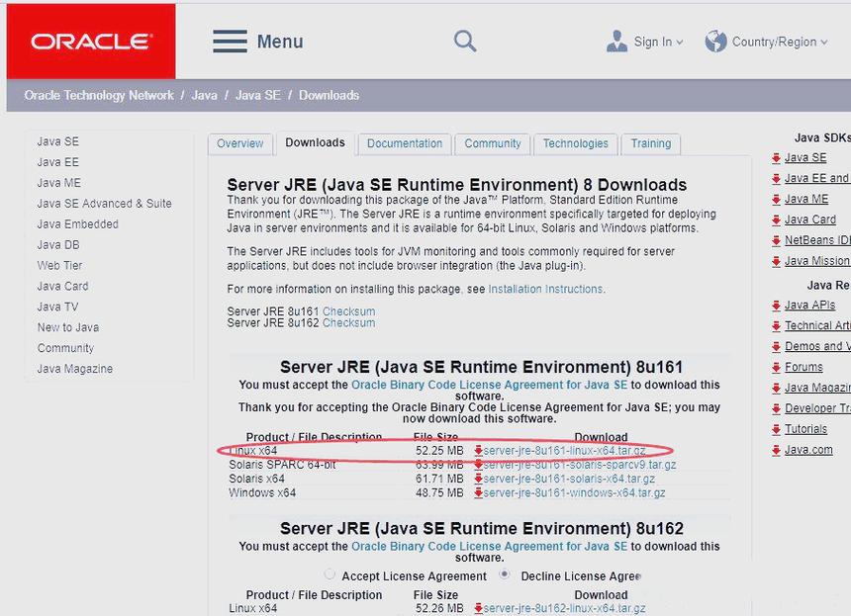Switch to the Community tab

(x=493, y=143)
